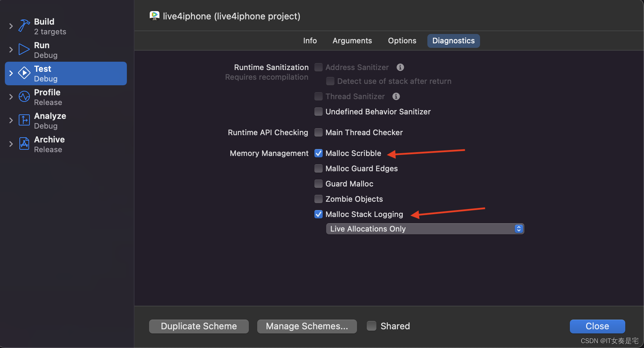644x348 pixels.
Task: Switch to the Options tab
Action: [402, 41]
